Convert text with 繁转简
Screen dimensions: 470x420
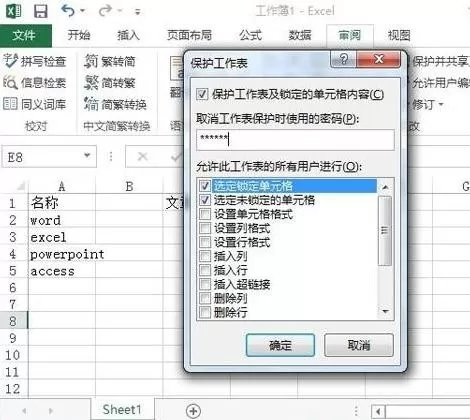tap(110, 61)
